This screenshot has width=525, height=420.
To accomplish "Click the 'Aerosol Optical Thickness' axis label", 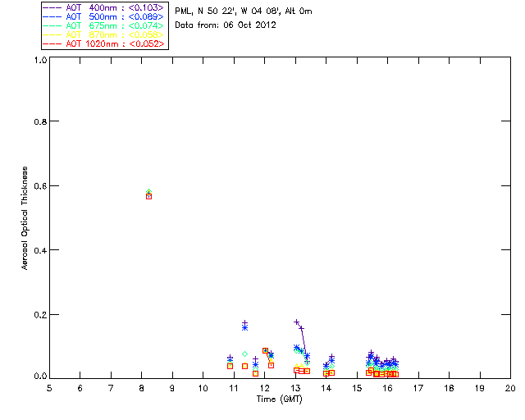I will pos(25,218).
